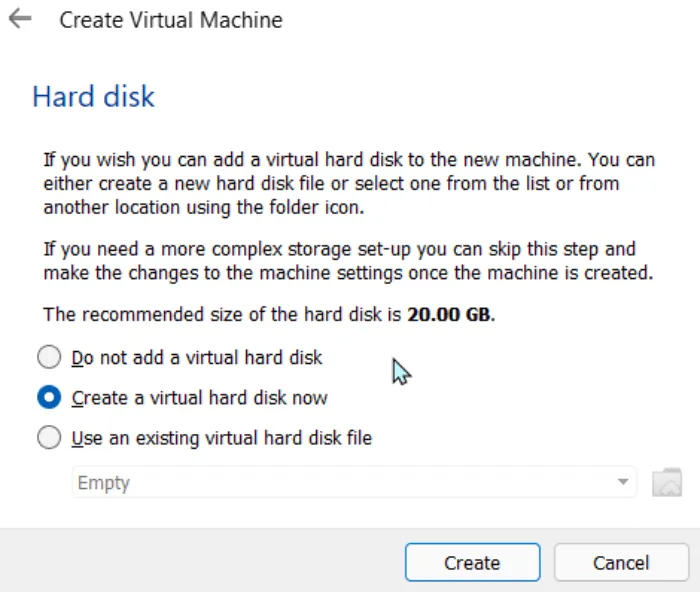Click the 'recommended size of the hard disk' sentence
The height and width of the screenshot is (592, 700).
pyautogui.click(x=222, y=315)
